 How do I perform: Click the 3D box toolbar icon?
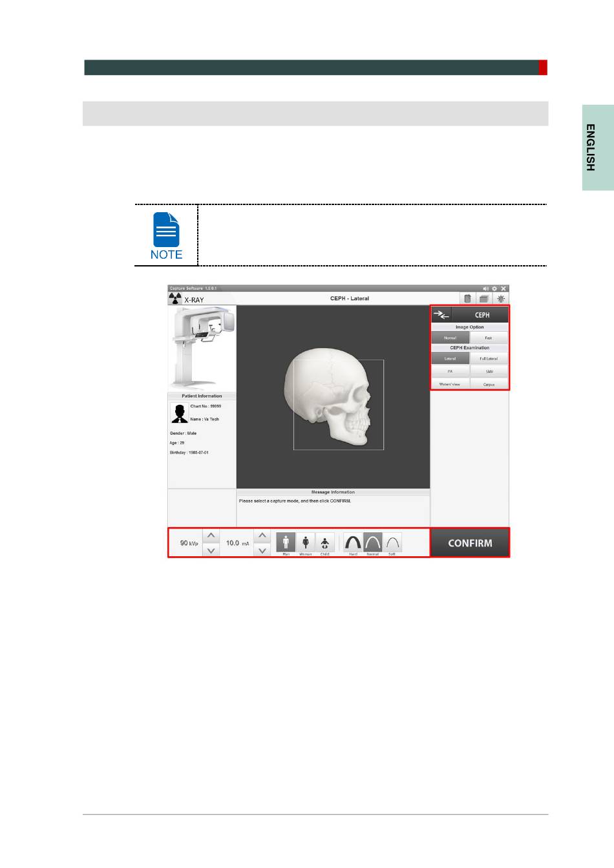pyautogui.click(x=483, y=299)
